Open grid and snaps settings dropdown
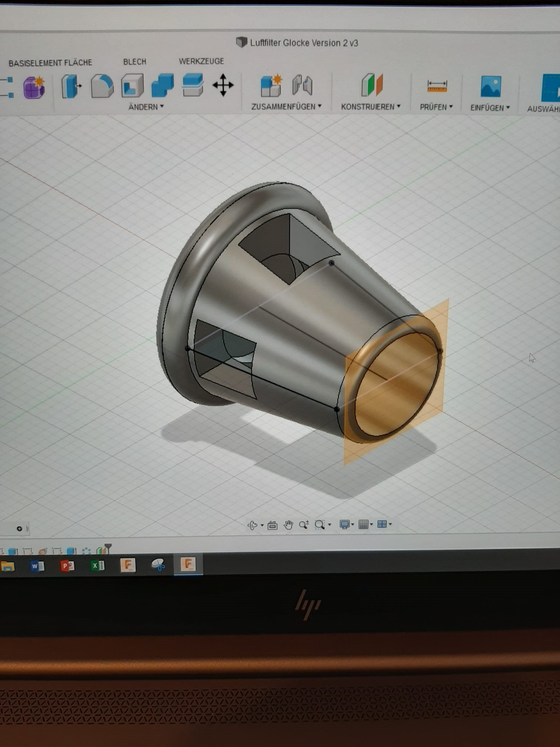560x747 pixels. click(x=366, y=524)
